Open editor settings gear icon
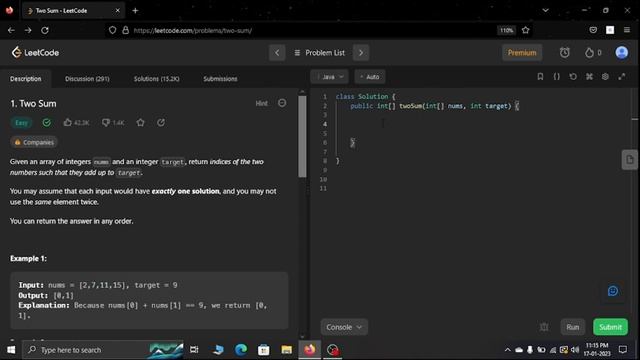 coord(605,76)
